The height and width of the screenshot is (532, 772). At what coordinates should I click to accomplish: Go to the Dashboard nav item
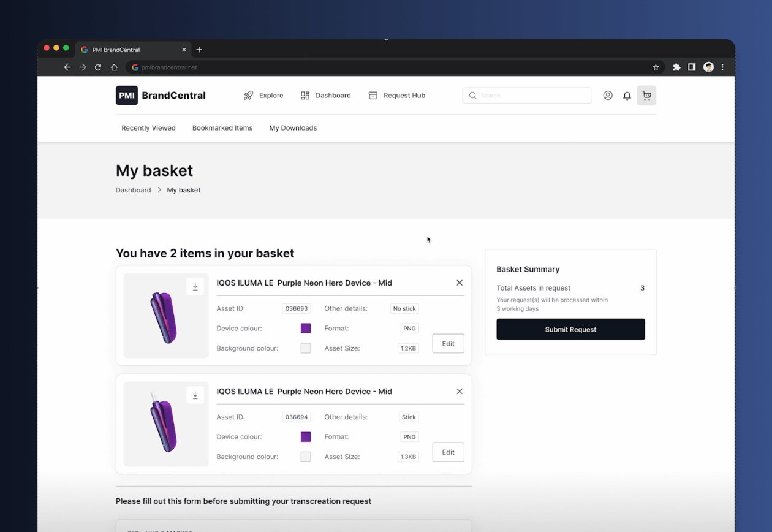326,96
